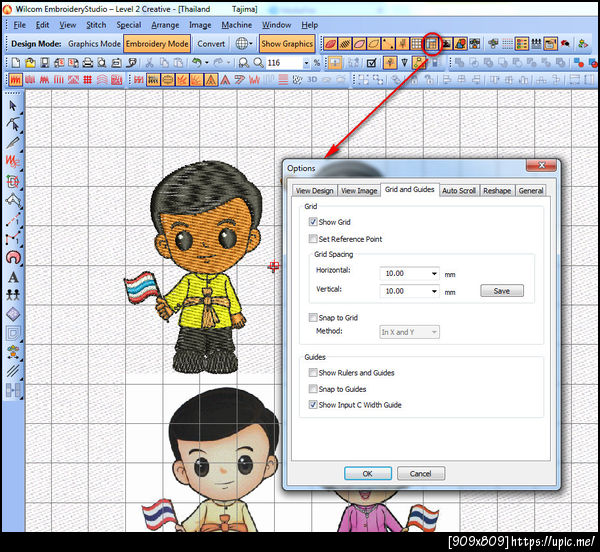Open the snap Method 'In X and Y' dropdown
Screen dimensions: 600x552
409,332
